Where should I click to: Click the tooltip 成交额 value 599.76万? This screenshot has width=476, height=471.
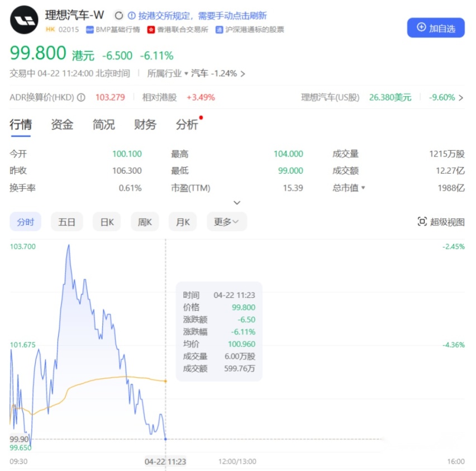240,369
